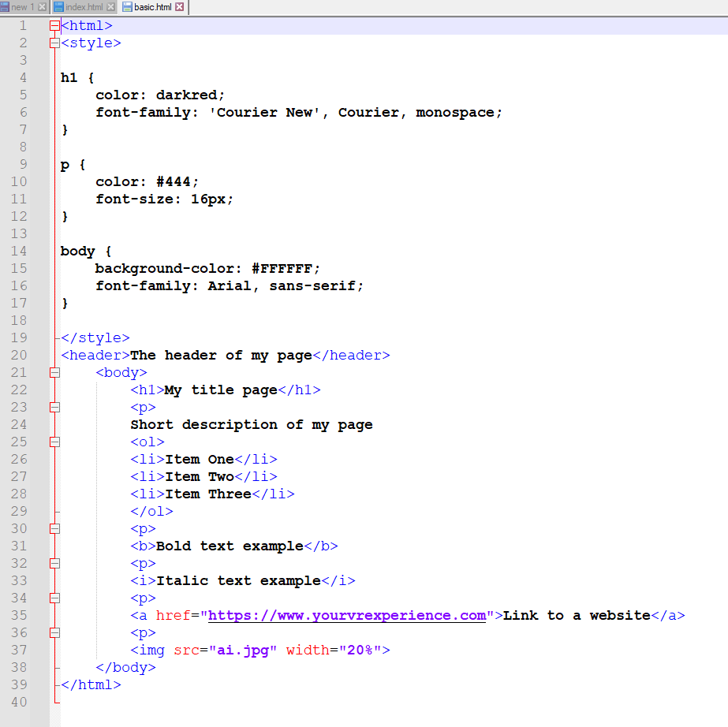Fold the ol list on line 25
The width and height of the screenshot is (728, 727).
pos(54,442)
